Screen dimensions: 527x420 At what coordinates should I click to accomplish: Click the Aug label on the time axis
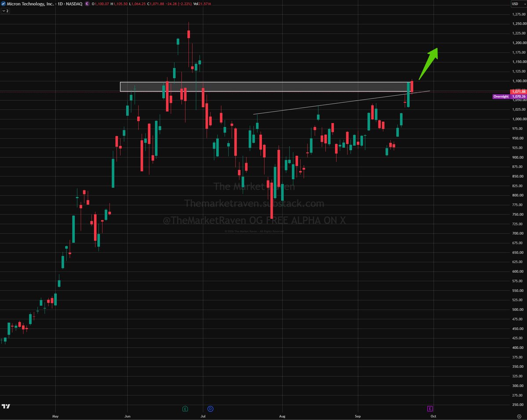[x=282, y=416]
